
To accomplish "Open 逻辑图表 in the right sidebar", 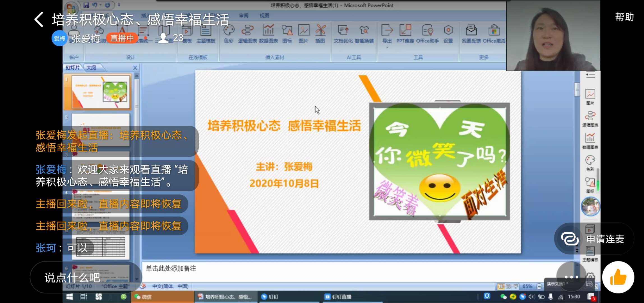I will click(590, 119).
